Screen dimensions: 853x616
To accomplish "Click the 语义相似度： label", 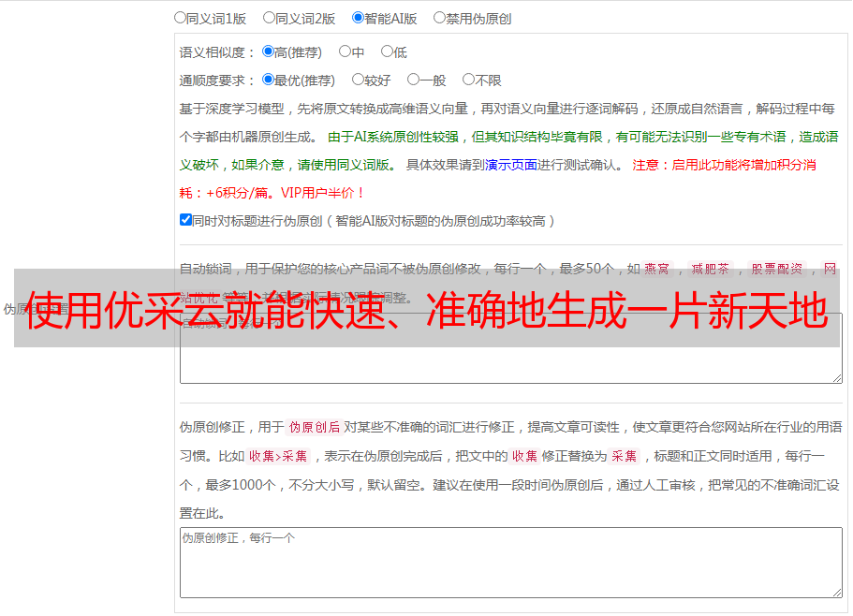I will pyautogui.click(x=217, y=52).
